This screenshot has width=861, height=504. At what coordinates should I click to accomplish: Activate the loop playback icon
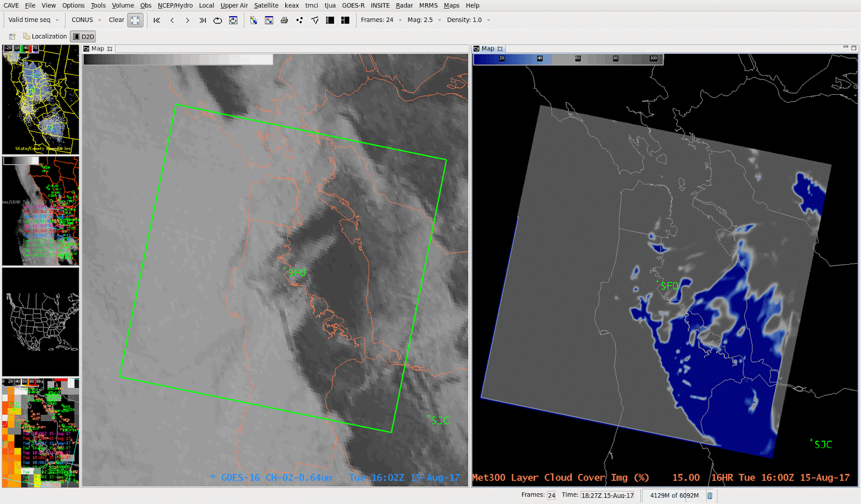[217, 20]
